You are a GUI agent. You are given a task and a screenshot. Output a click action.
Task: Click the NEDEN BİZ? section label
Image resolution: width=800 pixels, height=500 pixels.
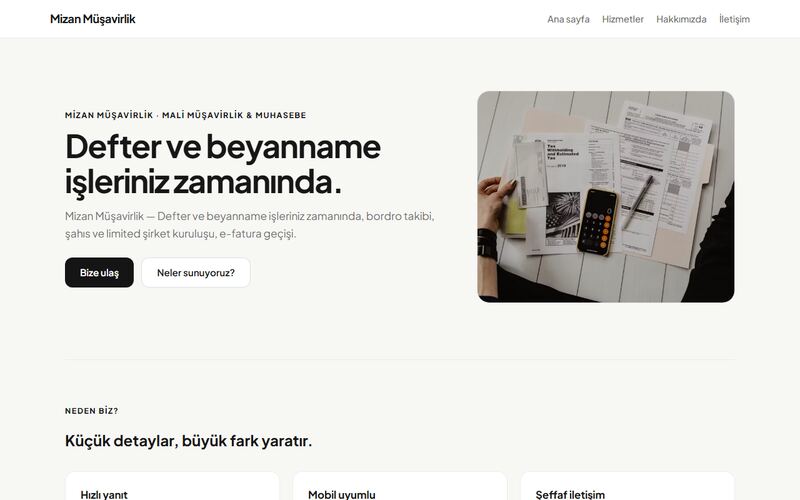coord(91,411)
